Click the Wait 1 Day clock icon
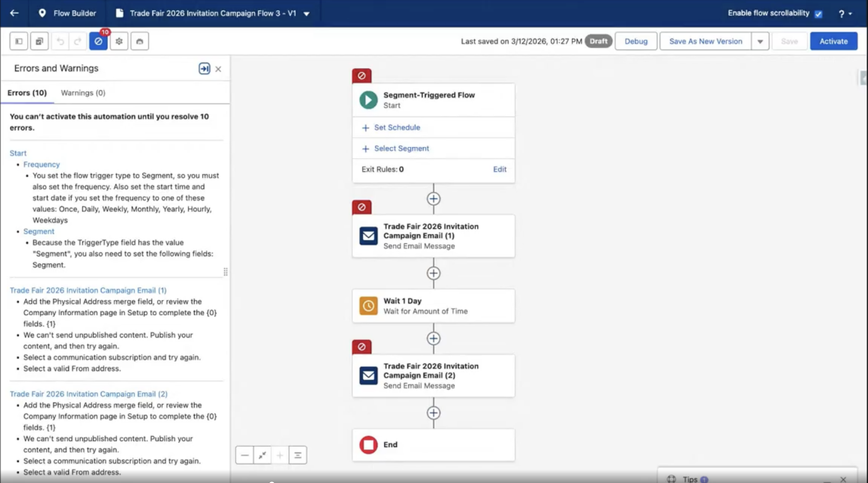Screen dimensions: 868x483 (x=368, y=306)
